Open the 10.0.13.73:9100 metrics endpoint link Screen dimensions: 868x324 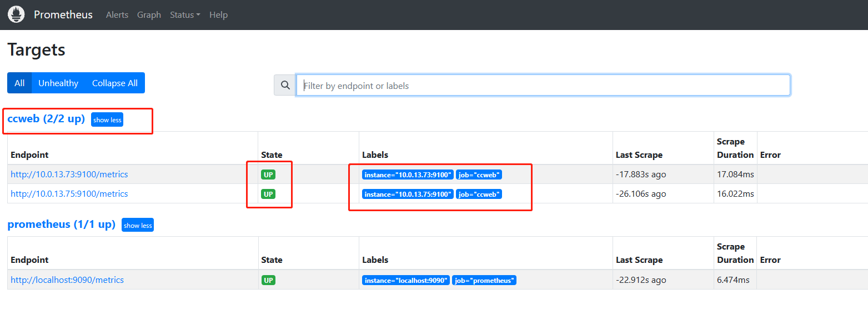tap(69, 175)
